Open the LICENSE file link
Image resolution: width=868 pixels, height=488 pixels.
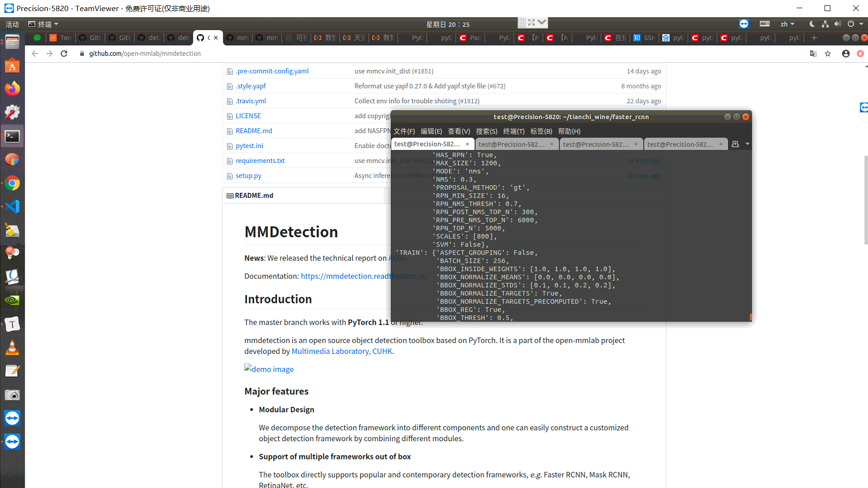pyautogui.click(x=248, y=116)
